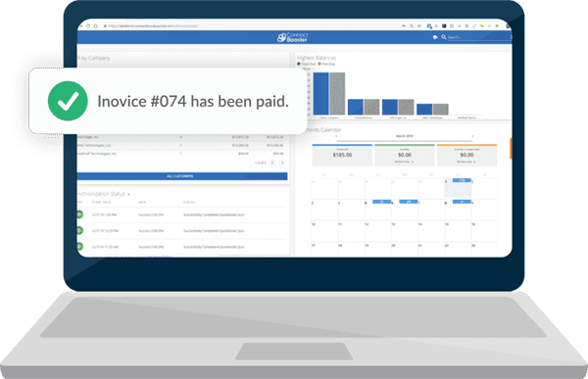Image resolution: width=588 pixels, height=379 pixels.
Task: Show previous month in payments calendar
Action: click(x=336, y=136)
